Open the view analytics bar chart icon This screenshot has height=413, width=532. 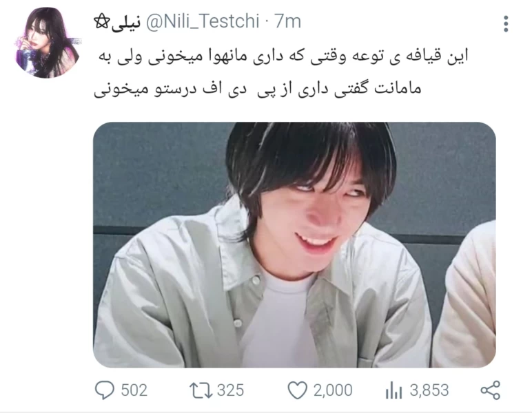[x=393, y=390]
